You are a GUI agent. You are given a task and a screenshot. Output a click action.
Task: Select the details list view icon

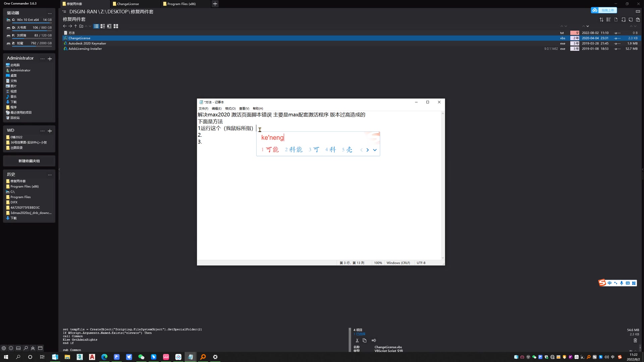coord(96,26)
